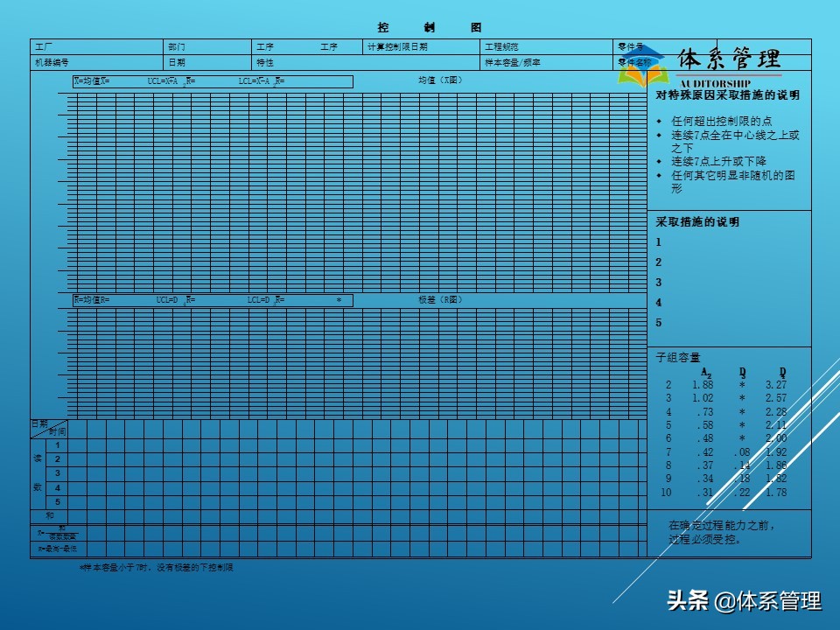Select the 部门 header field
840x630 pixels.
pos(207,46)
